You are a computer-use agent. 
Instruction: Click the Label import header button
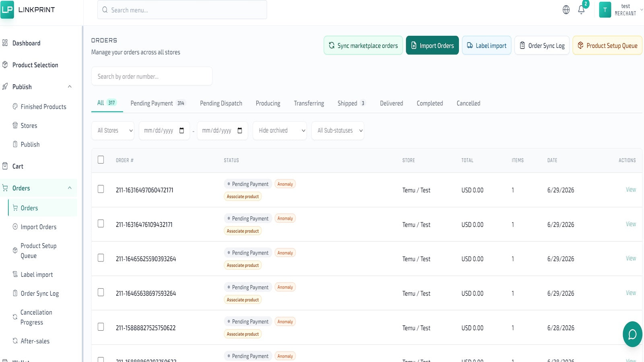(x=487, y=45)
